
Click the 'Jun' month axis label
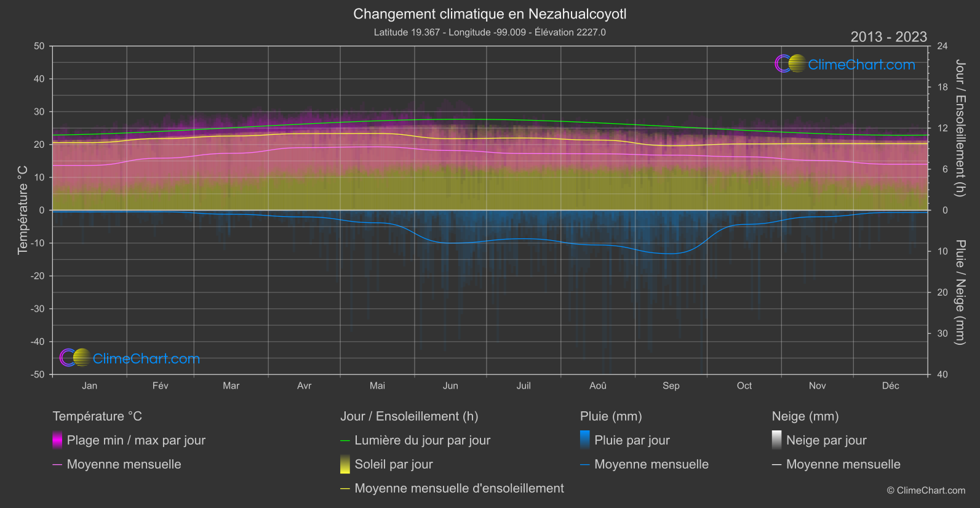point(451,385)
